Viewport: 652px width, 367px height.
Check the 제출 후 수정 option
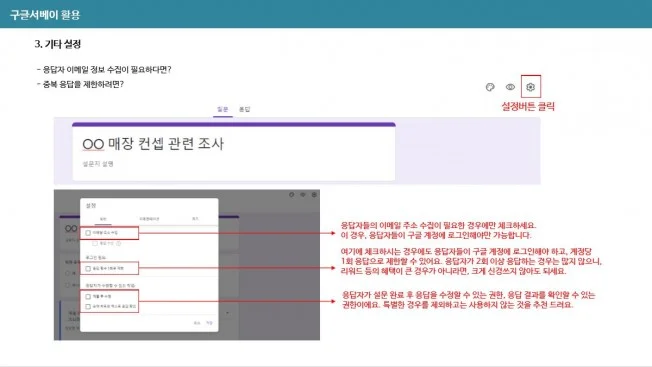(88, 296)
